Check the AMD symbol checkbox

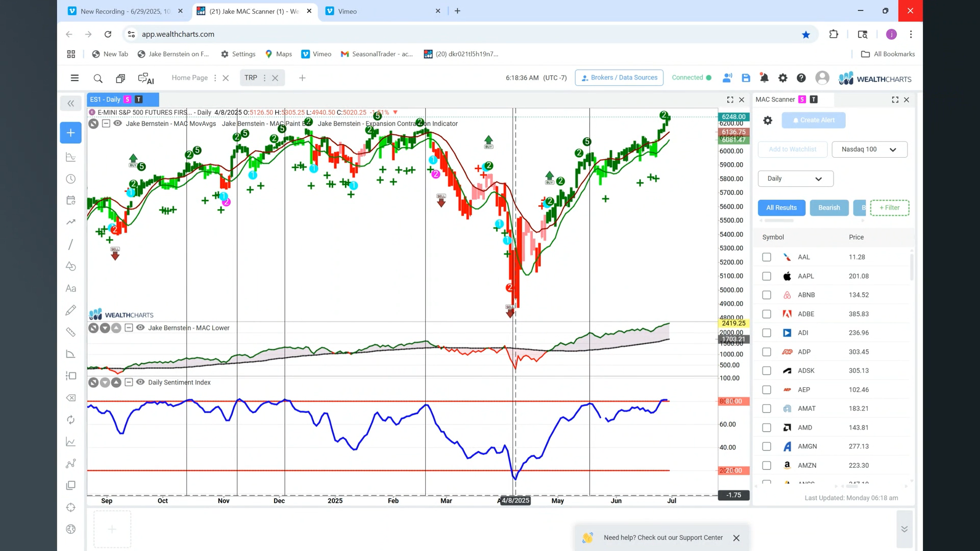coord(766,428)
